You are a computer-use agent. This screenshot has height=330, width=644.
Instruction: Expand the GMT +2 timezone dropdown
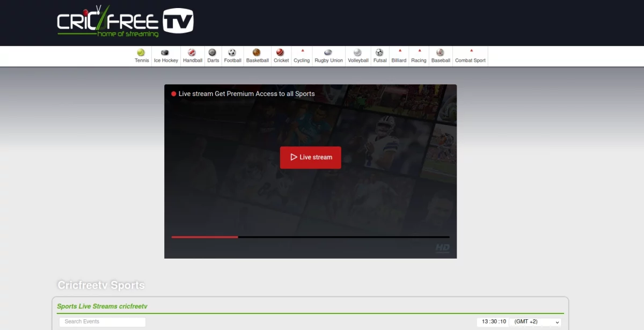(x=535, y=322)
